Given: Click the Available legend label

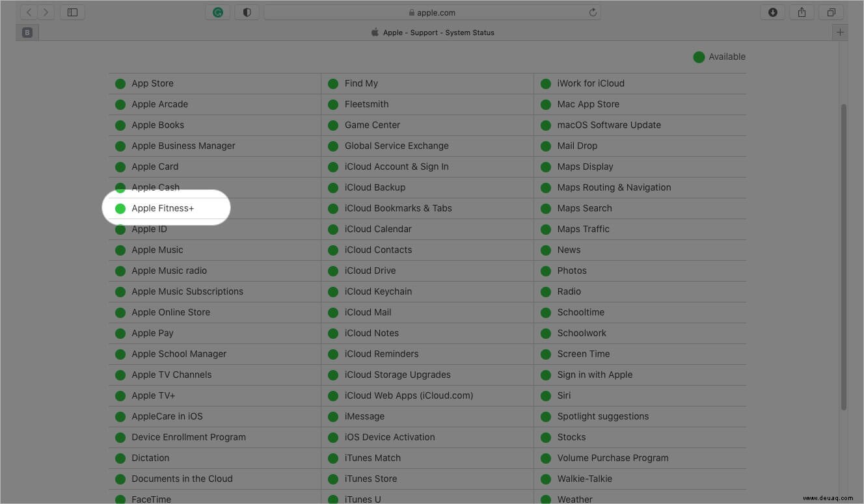Looking at the screenshot, I should coord(727,57).
